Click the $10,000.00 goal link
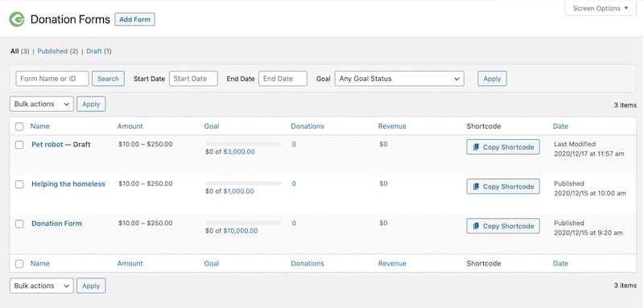The height and width of the screenshot is (308, 644). [x=241, y=231]
